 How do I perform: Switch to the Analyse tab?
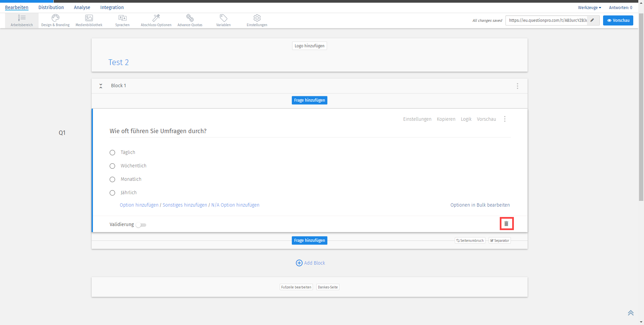82,7
